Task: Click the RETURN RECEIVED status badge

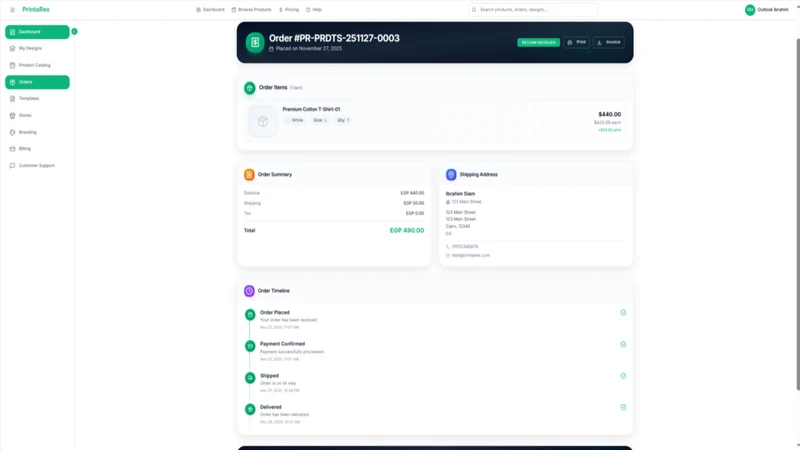Action: (x=538, y=42)
